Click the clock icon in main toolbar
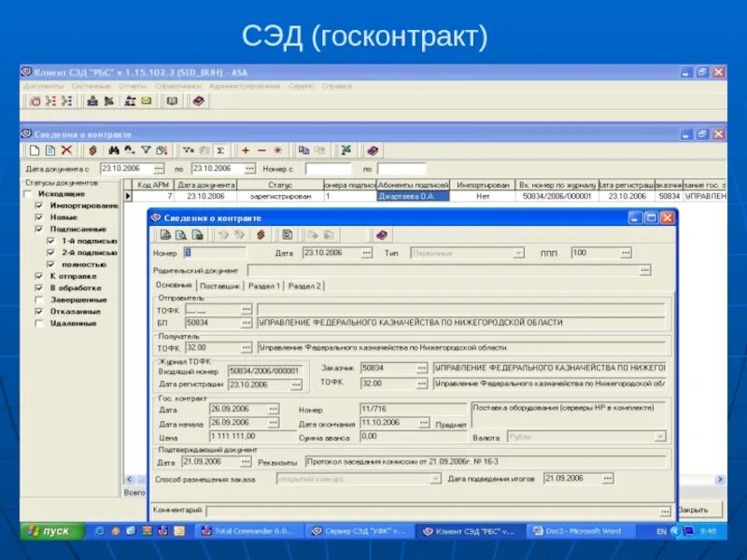This screenshot has width=747, height=560. coord(35,101)
